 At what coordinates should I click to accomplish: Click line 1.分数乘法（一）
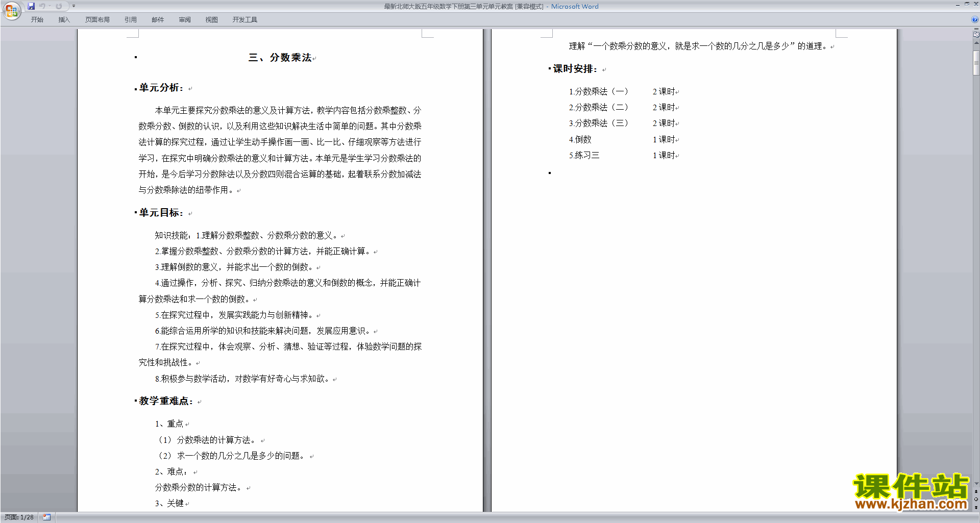click(x=598, y=91)
